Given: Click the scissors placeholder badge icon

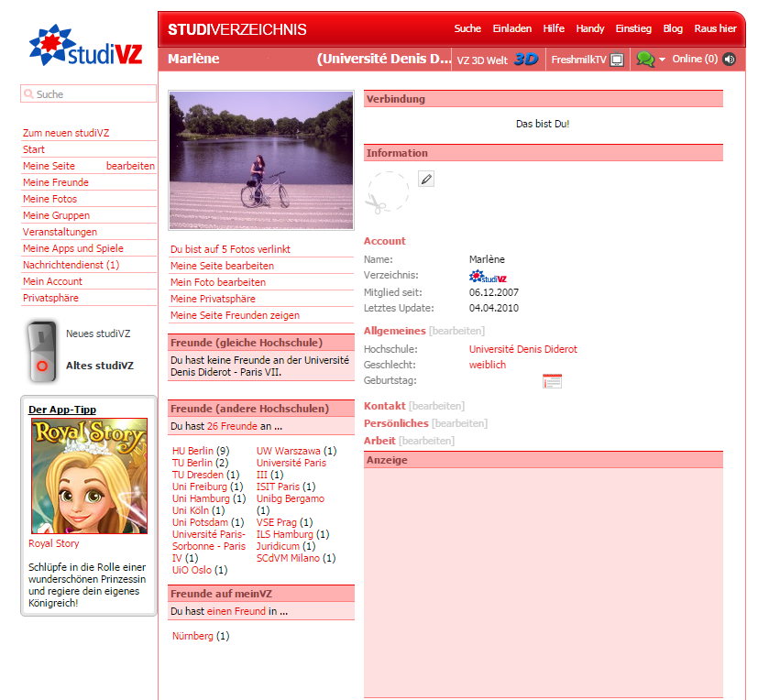Looking at the screenshot, I should click(387, 192).
